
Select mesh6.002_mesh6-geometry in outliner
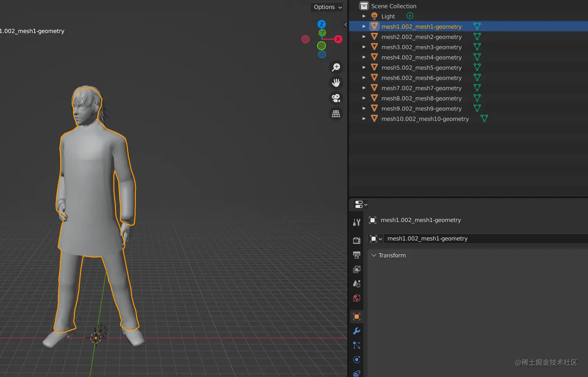click(x=422, y=78)
